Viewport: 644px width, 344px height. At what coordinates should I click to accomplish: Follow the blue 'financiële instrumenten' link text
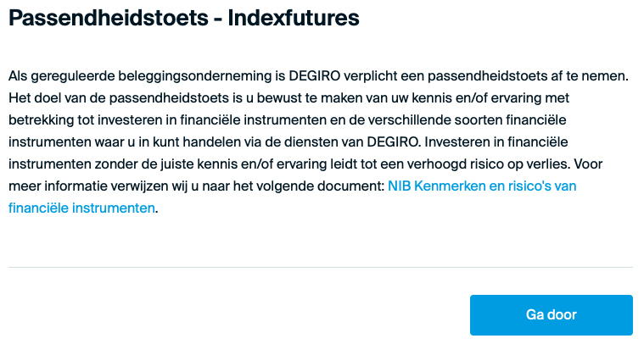(x=81, y=208)
